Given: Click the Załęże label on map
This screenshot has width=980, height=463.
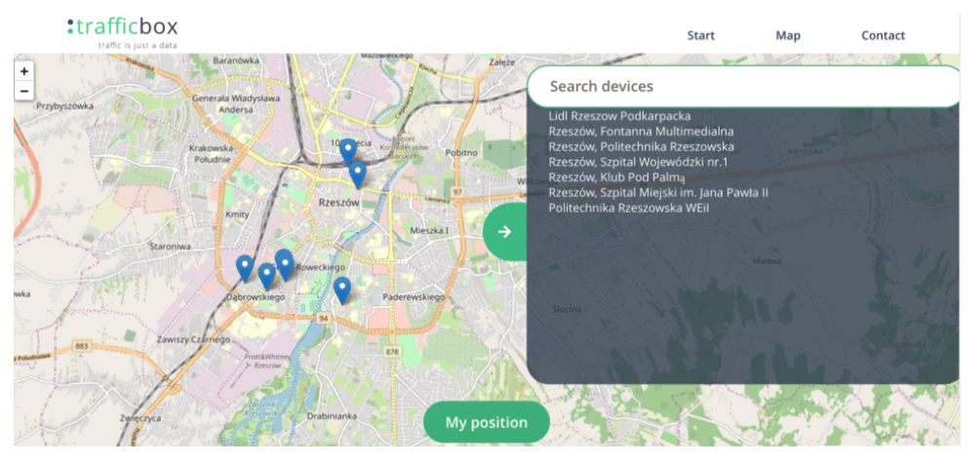Looking at the screenshot, I should point(502,61).
